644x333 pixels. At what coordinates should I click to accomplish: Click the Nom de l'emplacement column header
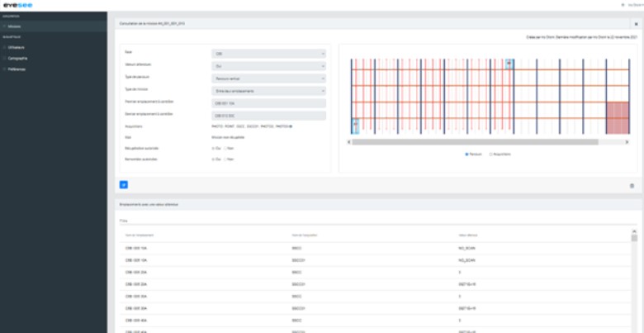tap(140, 235)
